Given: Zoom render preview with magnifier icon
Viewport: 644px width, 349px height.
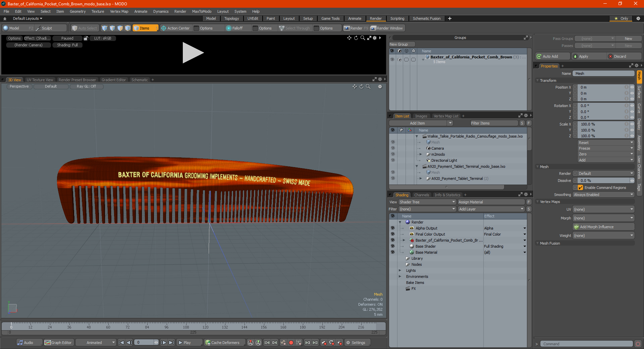Looking at the screenshot, I should point(363,38).
